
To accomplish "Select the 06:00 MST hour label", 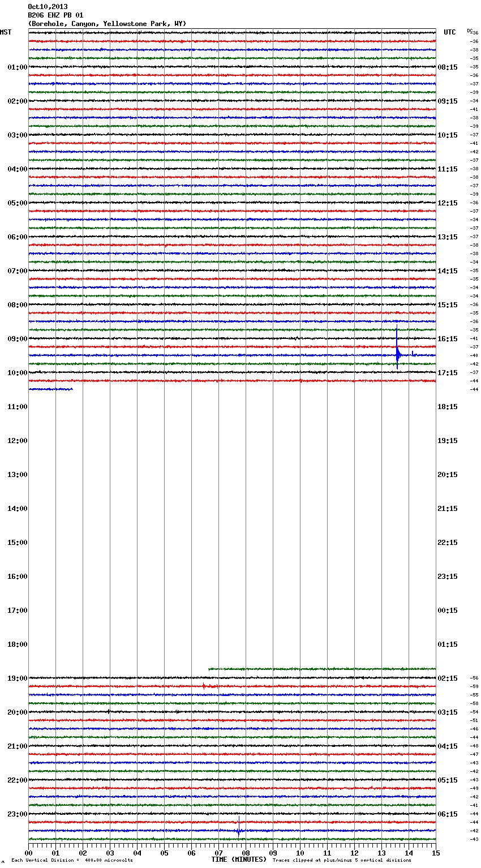I will [18, 237].
